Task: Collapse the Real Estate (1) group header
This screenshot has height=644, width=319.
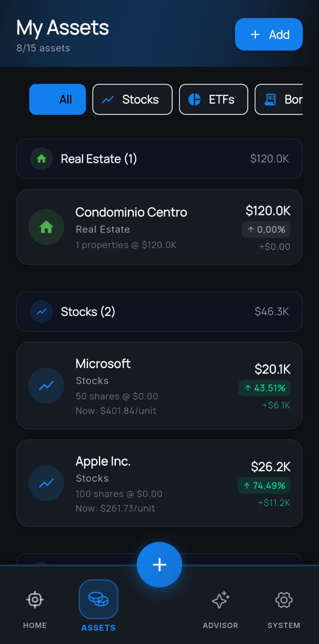Action: coord(159,159)
